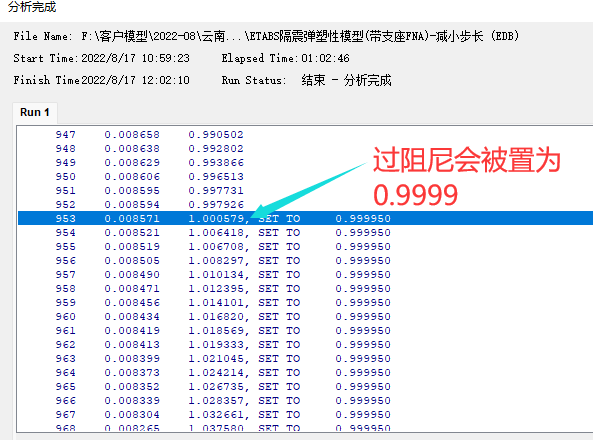Select highlighted log row 953
This screenshot has height=440, width=593.
(x=305, y=218)
